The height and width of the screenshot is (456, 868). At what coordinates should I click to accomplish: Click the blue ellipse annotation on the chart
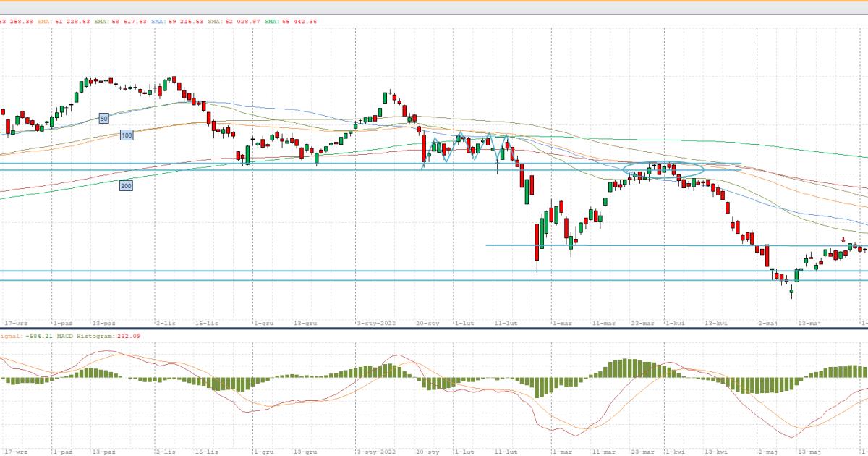click(663, 170)
